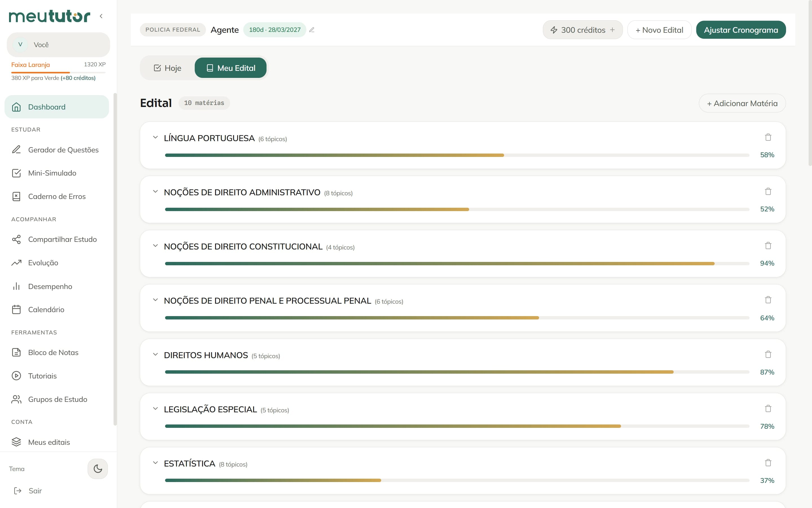
Task: Open Gerador de Questões from the sidebar
Action: pyautogui.click(x=57, y=150)
